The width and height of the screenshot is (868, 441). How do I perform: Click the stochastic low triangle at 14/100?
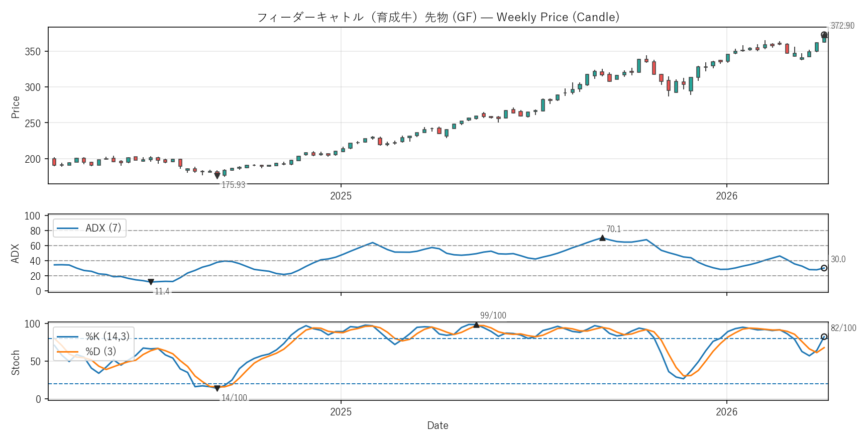[217, 388]
